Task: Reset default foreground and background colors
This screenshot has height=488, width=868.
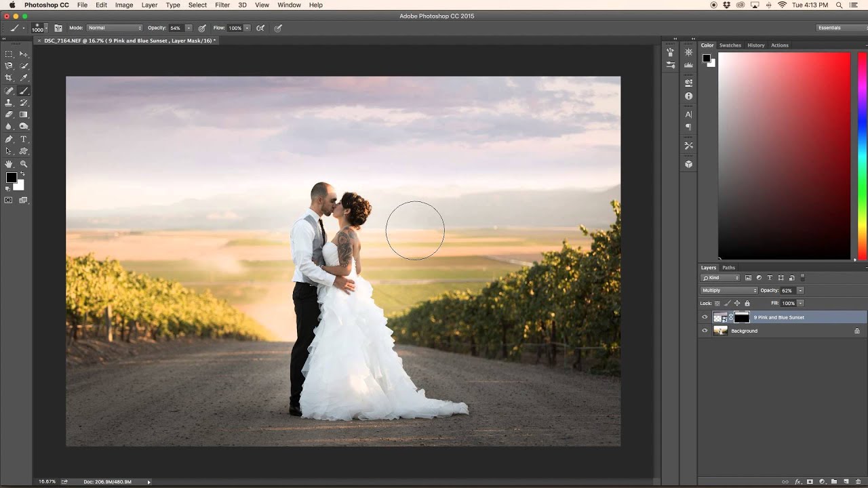Action: 7,188
